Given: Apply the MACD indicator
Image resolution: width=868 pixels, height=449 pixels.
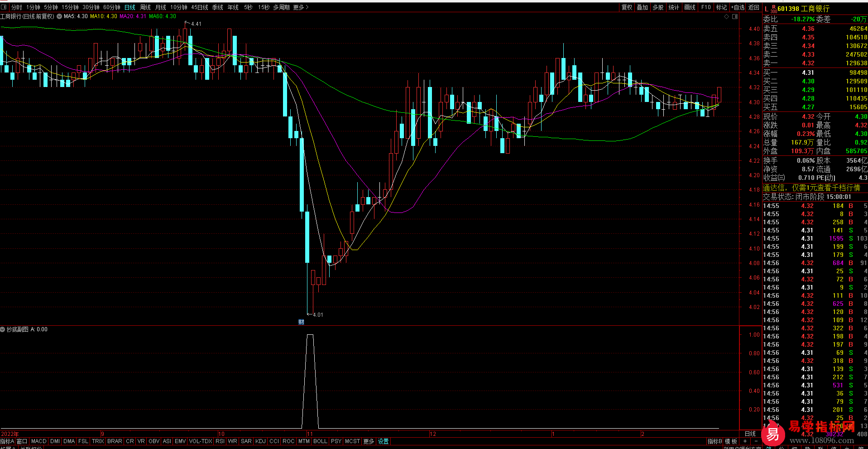Looking at the screenshot, I should (39, 441).
